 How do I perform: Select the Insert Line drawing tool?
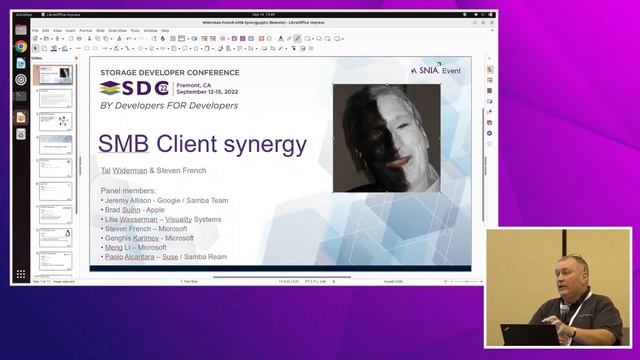(79, 49)
